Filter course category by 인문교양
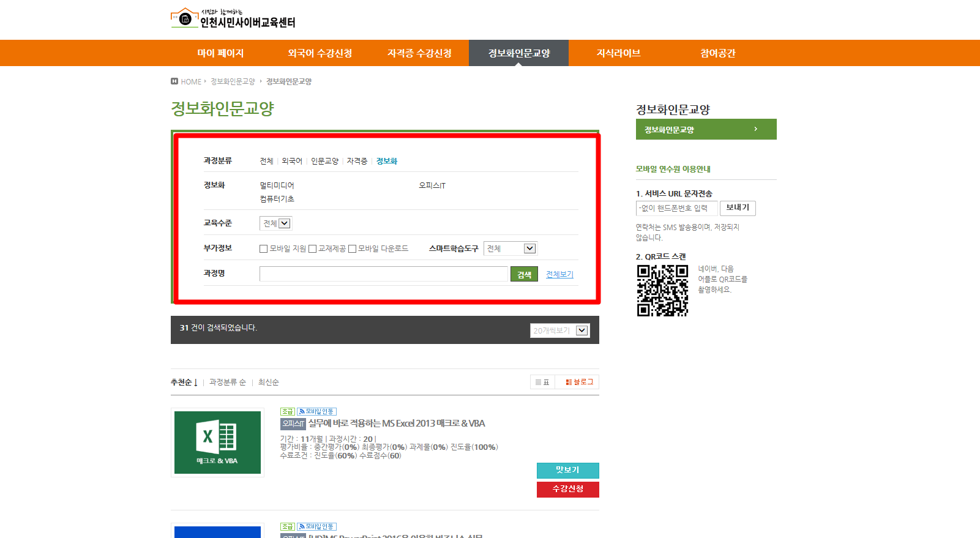The image size is (980, 538). [x=324, y=161]
